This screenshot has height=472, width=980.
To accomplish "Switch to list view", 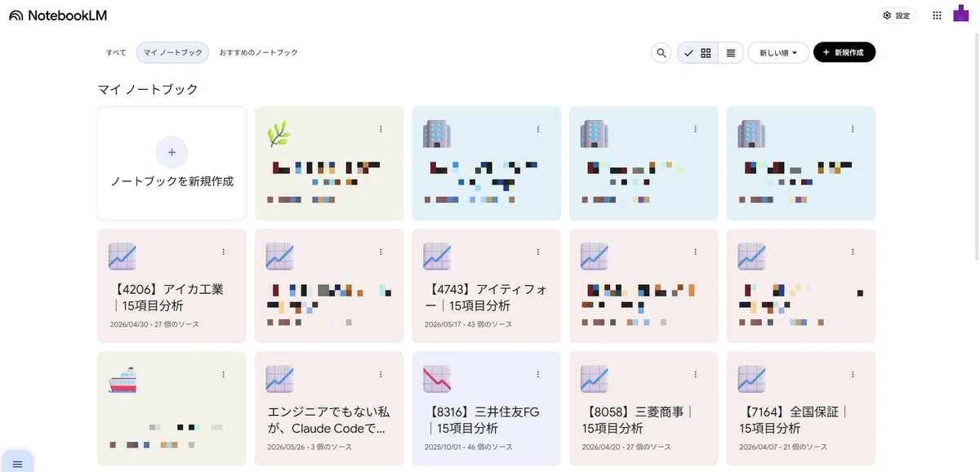I will click(x=731, y=52).
